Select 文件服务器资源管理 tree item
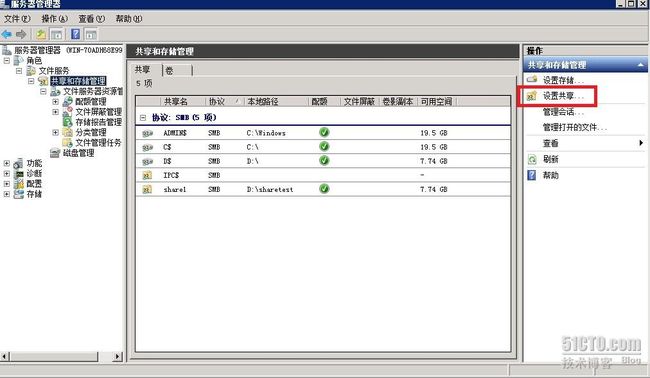 93,91
